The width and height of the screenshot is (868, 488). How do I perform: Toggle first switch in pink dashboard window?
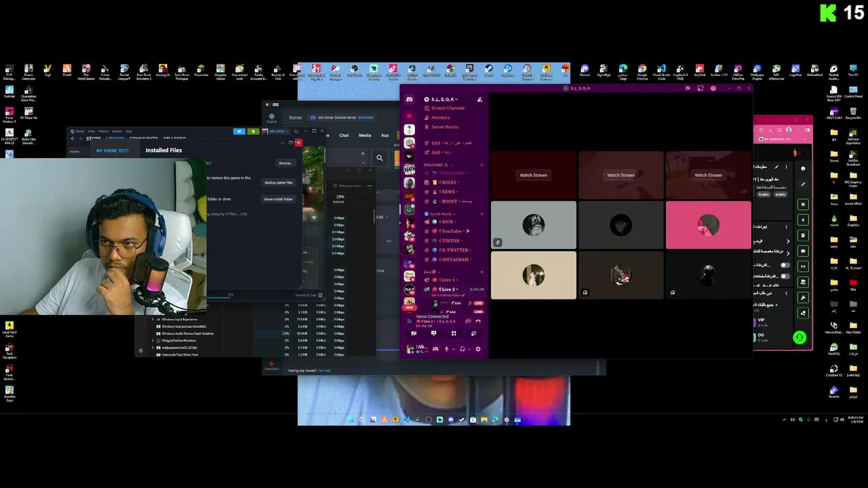[785, 265]
